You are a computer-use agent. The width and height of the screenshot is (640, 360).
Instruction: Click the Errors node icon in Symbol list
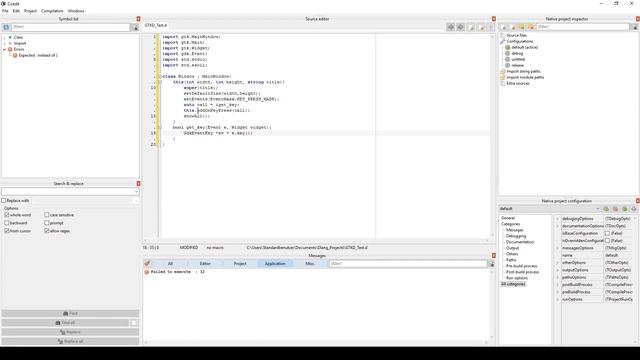coord(10,49)
